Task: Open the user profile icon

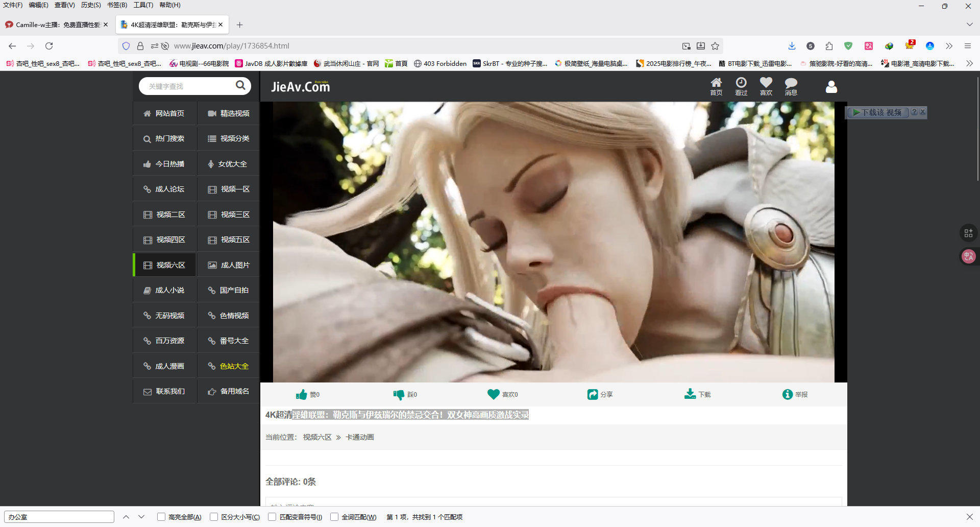Action: [x=831, y=87]
